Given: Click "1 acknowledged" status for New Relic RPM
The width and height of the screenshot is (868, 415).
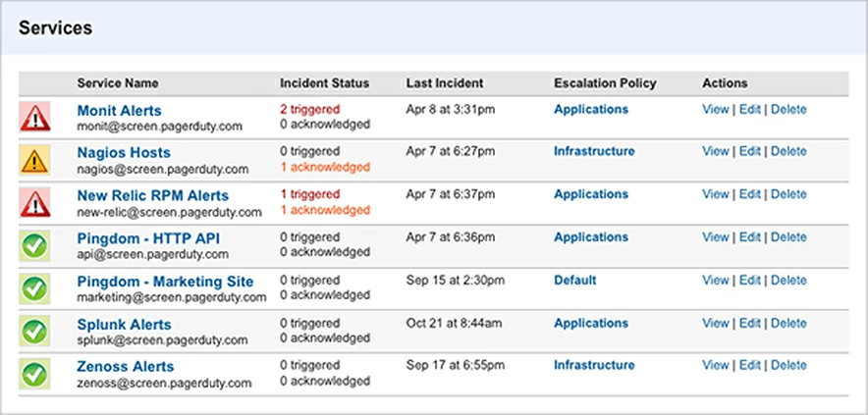Looking at the screenshot, I should [x=325, y=210].
